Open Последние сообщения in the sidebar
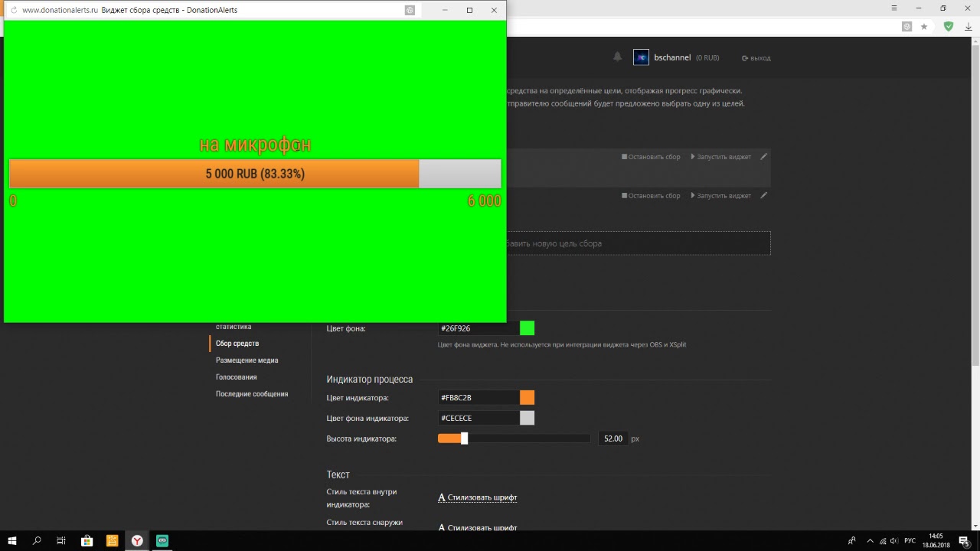 pyautogui.click(x=252, y=394)
